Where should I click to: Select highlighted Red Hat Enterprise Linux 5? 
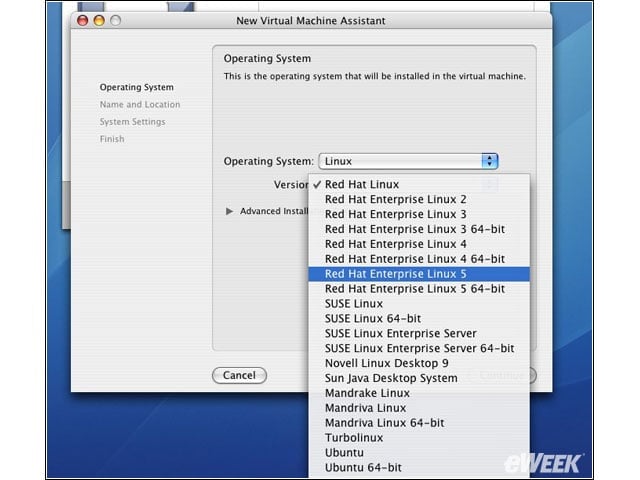(419, 274)
